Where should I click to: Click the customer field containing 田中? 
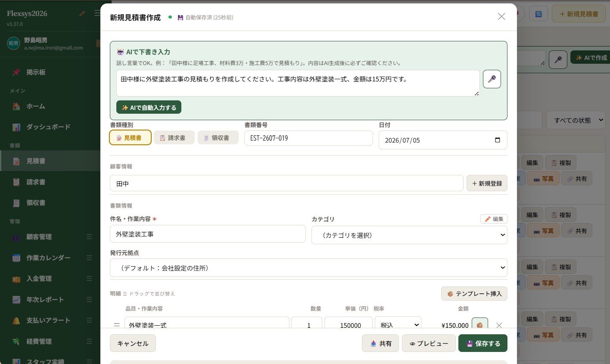pos(286,183)
